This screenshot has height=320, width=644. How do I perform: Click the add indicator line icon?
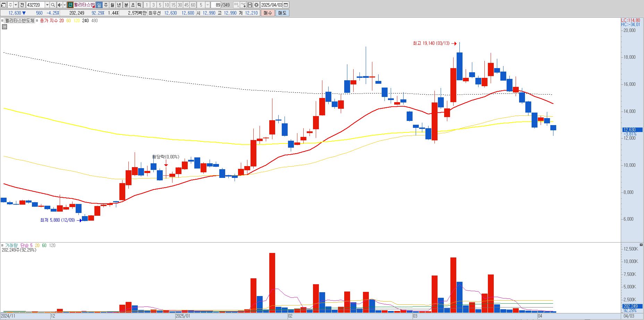click(x=243, y=5)
